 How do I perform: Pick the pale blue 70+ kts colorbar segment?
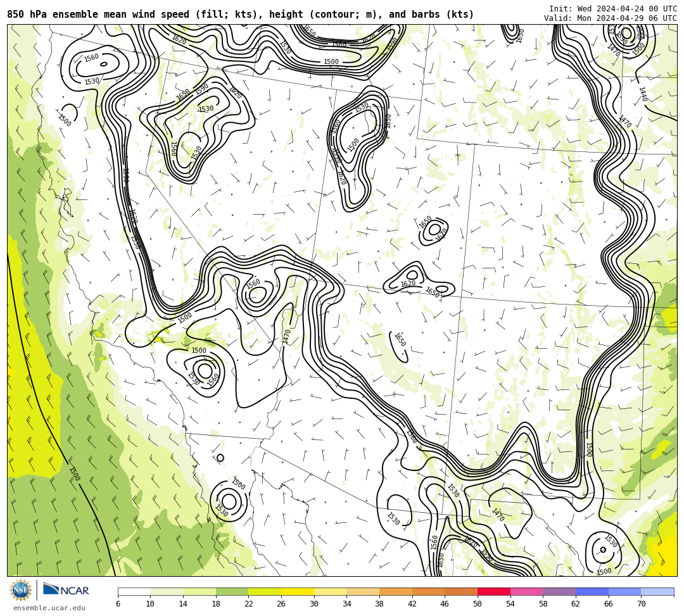657,591
